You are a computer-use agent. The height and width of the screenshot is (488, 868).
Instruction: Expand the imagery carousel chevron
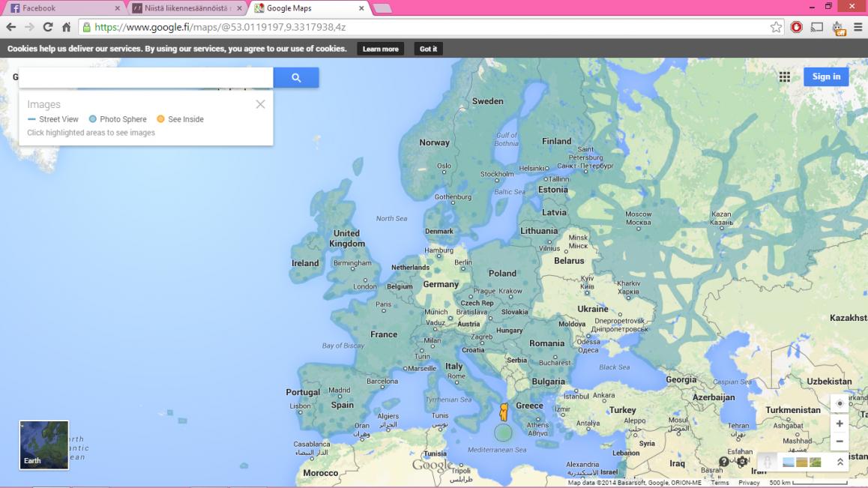coord(840,462)
